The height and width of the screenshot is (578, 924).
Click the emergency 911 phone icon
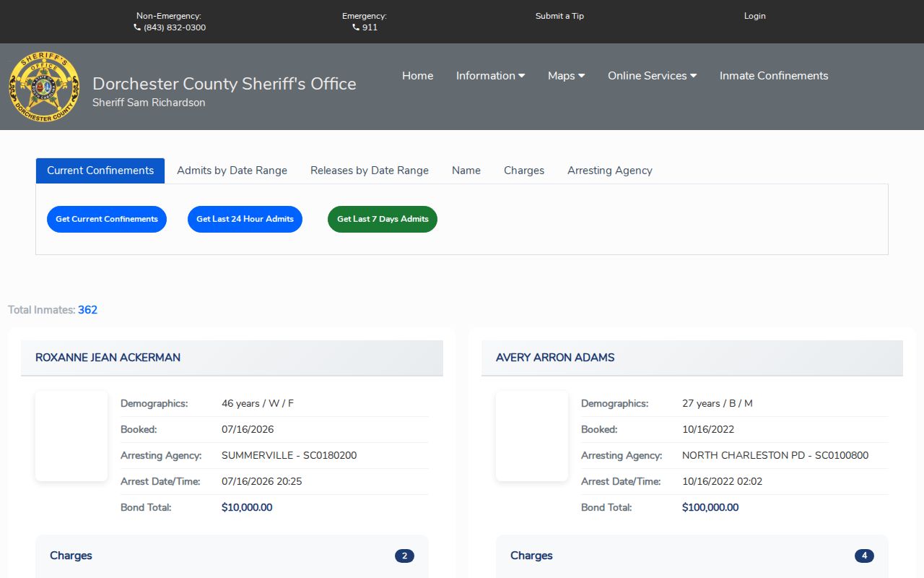[x=356, y=27]
